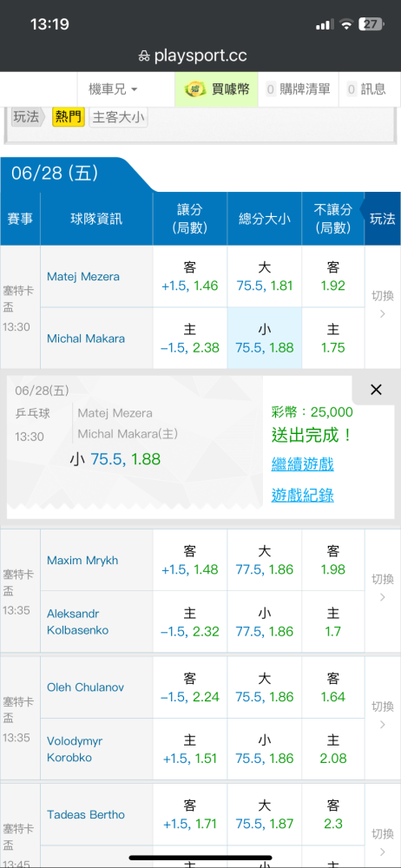Select the 熱門 play type tab
The height and width of the screenshot is (868, 401).
coord(68,117)
